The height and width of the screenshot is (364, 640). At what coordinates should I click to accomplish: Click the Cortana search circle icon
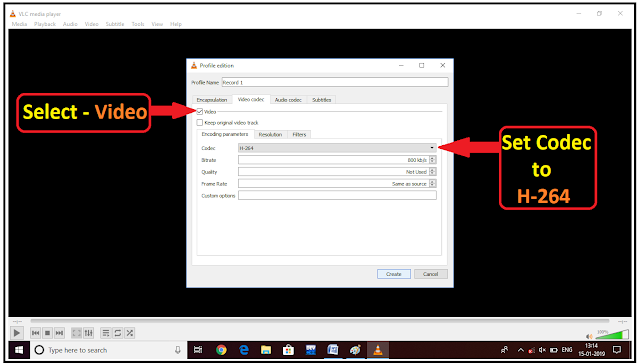(x=39, y=350)
